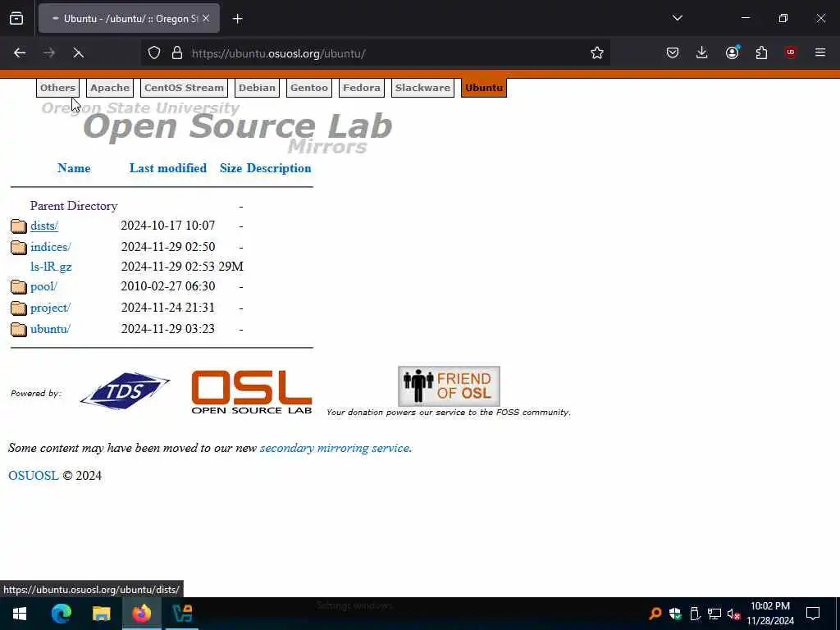
Task: Launch Microsoft Edge from taskbar
Action: coord(61,614)
